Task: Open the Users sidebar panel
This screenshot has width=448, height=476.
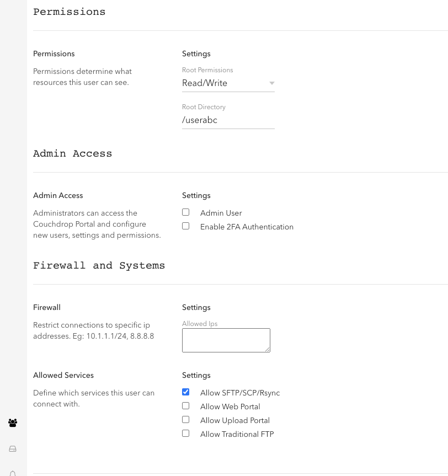Action: point(13,422)
